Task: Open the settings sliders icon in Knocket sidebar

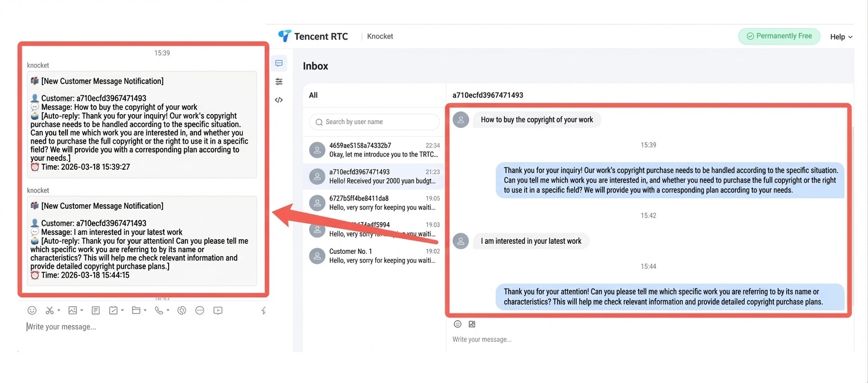Action: pyautogui.click(x=279, y=81)
